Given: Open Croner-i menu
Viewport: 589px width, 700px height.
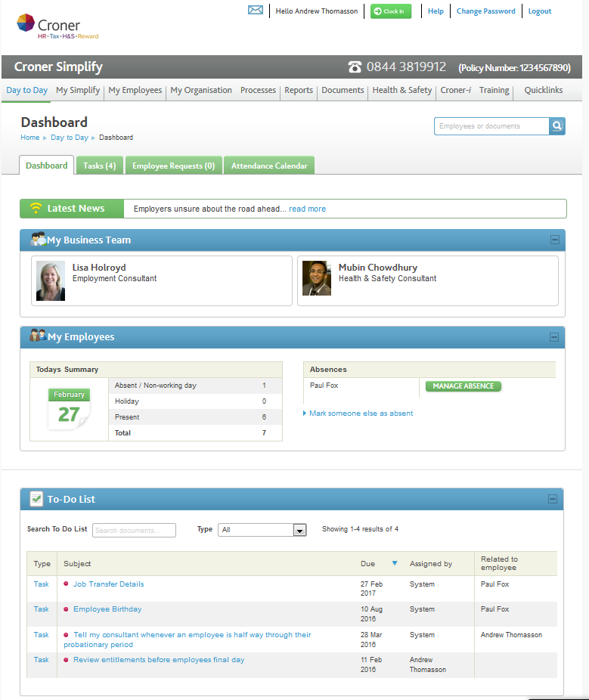Looking at the screenshot, I should coord(455,90).
